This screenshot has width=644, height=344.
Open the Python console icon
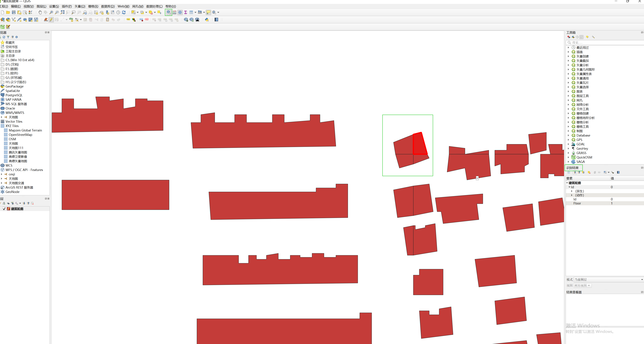click(207, 20)
